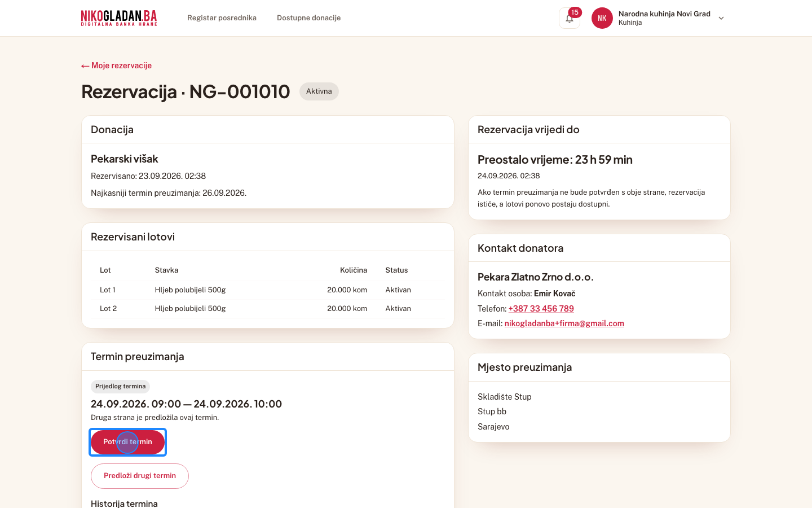812x508 pixels.
Task: Click the Historija termina heading
Action: [x=124, y=503]
